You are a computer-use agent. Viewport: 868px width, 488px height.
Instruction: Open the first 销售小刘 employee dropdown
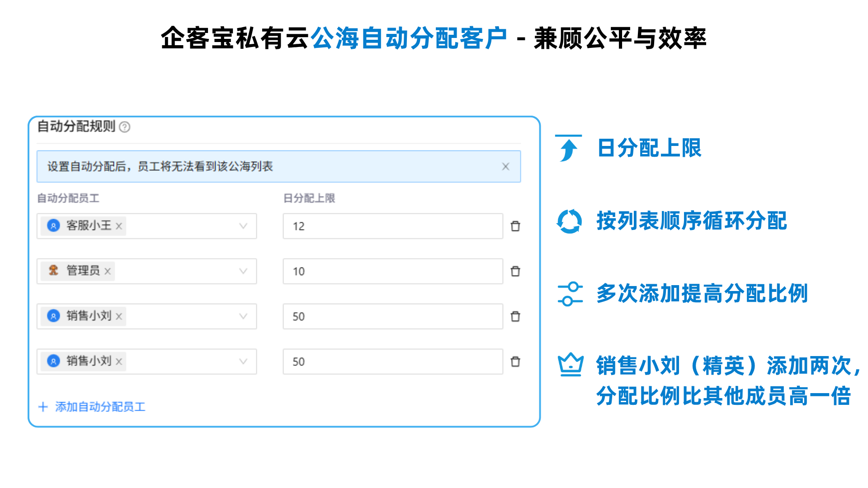coord(243,316)
